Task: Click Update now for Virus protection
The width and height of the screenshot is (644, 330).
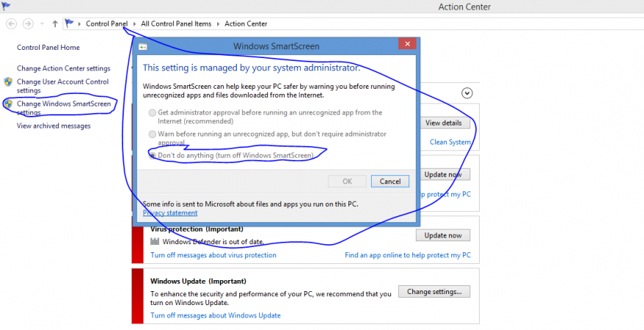Action: click(443, 235)
